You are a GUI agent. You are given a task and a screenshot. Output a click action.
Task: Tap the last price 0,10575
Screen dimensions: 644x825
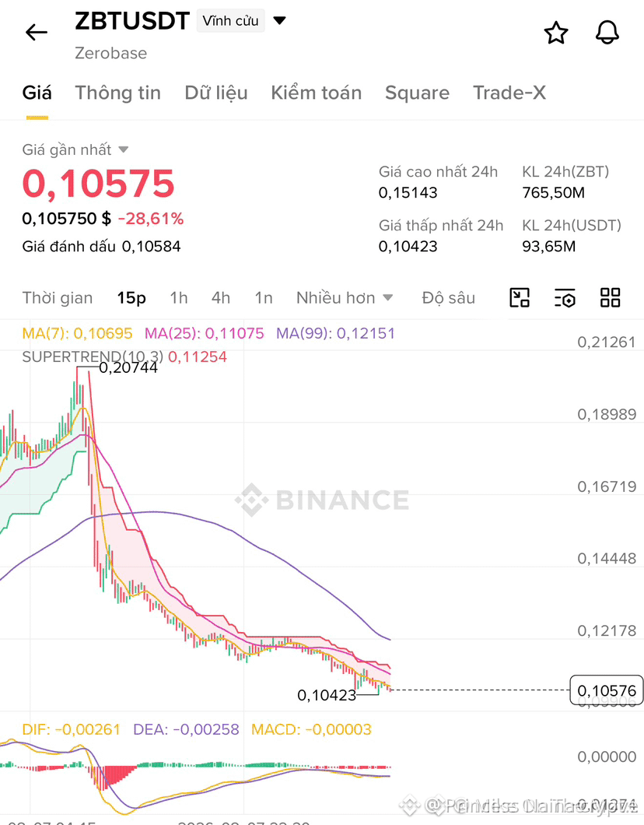click(98, 184)
